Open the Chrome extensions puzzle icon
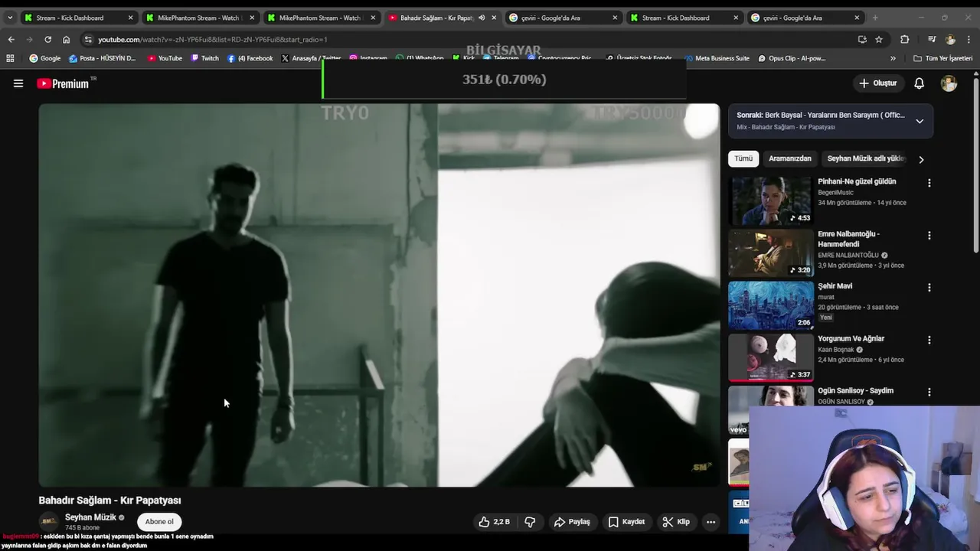This screenshot has height=551, width=980. coord(904,39)
